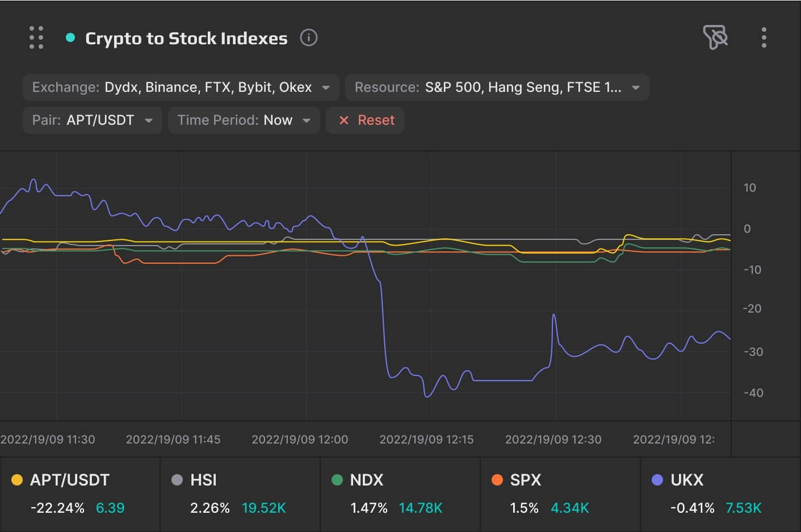Click the teal status dot by title
801x532 pixels.
coord(70,38)
